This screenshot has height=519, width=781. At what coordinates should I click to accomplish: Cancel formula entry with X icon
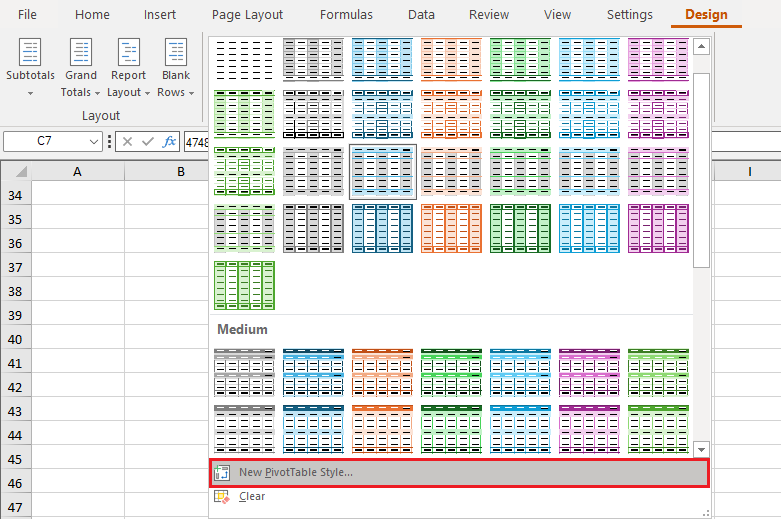click(127, 141)
